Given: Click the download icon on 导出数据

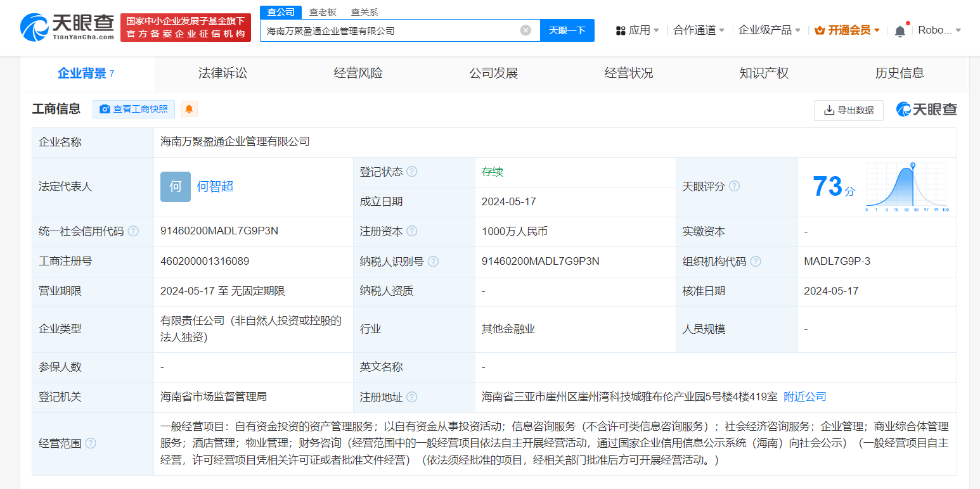Looking at the screenshot, I should click(828, 110).
